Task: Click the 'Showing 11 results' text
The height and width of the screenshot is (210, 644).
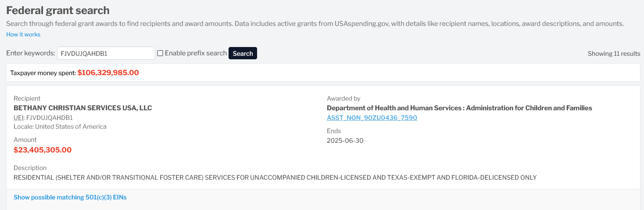Action: click(614, 54)
